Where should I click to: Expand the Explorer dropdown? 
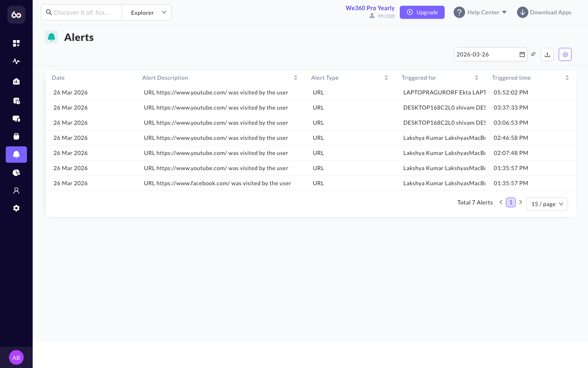147,12
